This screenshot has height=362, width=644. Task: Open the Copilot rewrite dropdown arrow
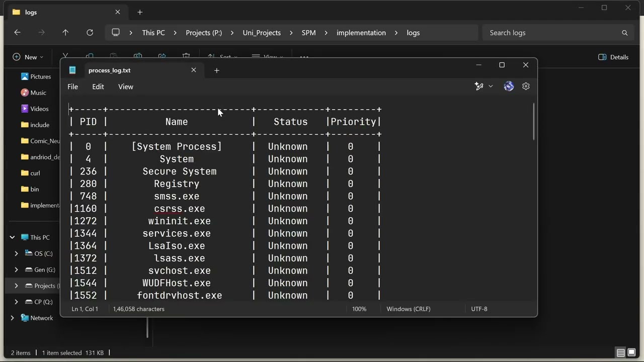(x=491, y=86)
